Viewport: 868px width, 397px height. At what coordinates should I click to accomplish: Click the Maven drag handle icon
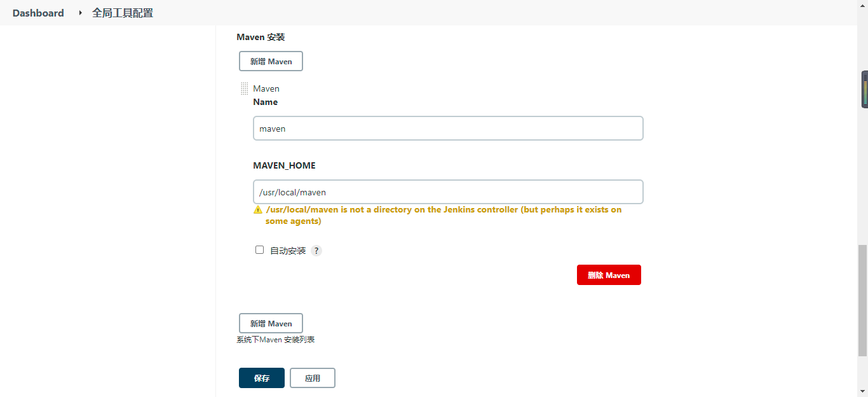tap(245, 88)
